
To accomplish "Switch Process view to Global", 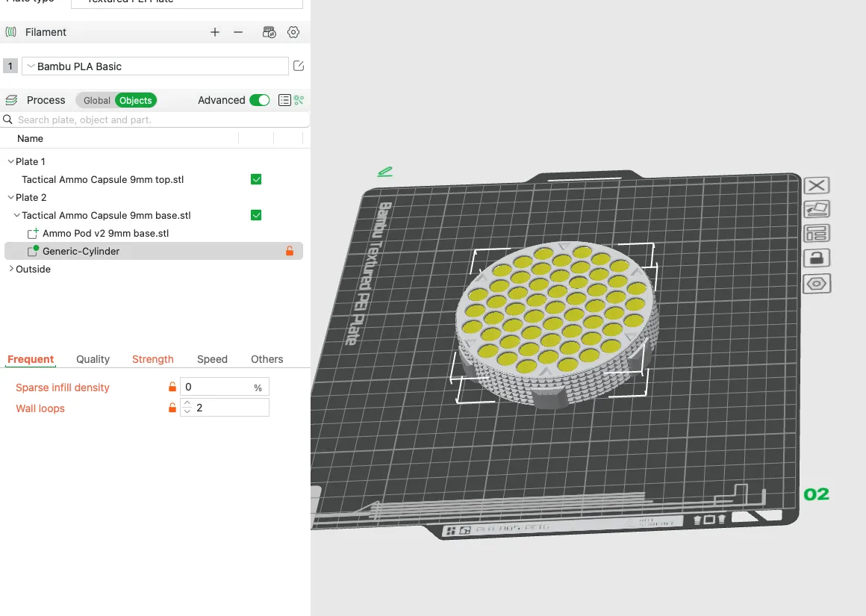I will coord(96,100).
